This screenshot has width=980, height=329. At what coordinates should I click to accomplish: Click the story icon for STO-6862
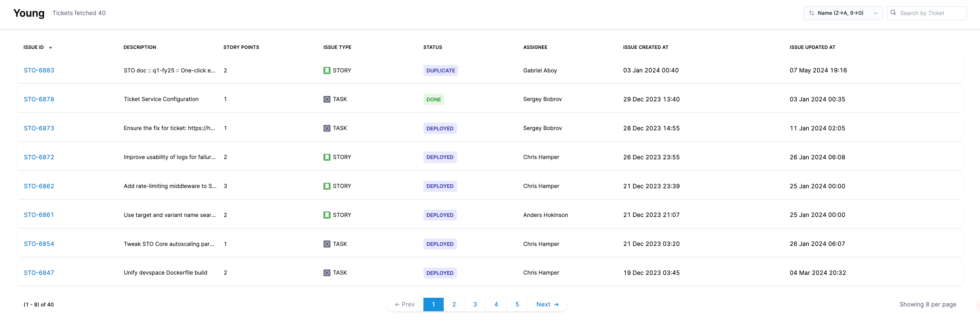[326, 186]
